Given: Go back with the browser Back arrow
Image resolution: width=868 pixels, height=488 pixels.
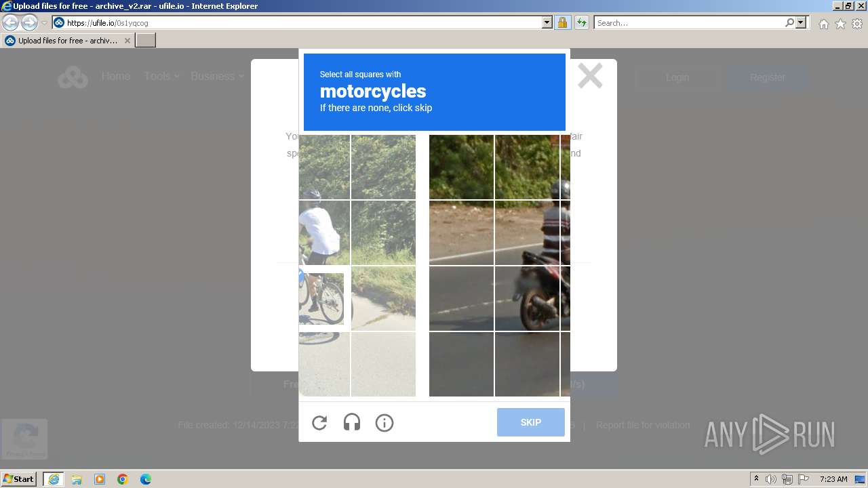Looking at the screenshot, I should coord(11,23).
